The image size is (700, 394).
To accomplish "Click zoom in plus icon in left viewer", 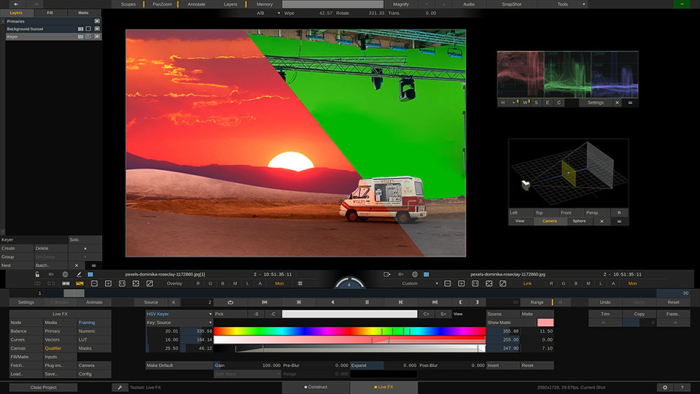I will pos(108,284).
